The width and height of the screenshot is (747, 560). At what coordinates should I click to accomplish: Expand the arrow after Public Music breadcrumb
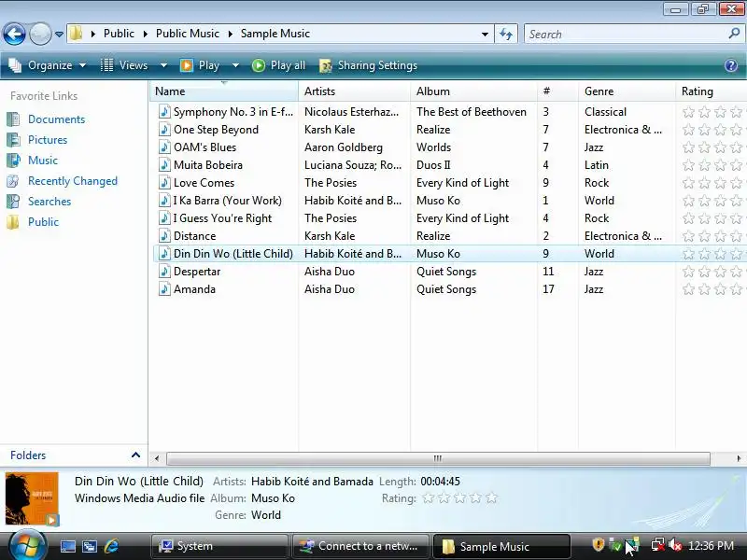tap(230, 34)
